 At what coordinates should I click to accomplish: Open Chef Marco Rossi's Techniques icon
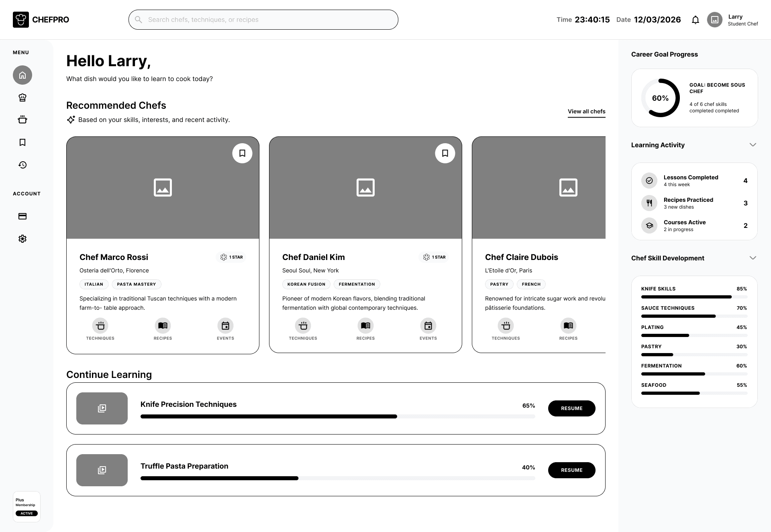click(x=100, y=326)
